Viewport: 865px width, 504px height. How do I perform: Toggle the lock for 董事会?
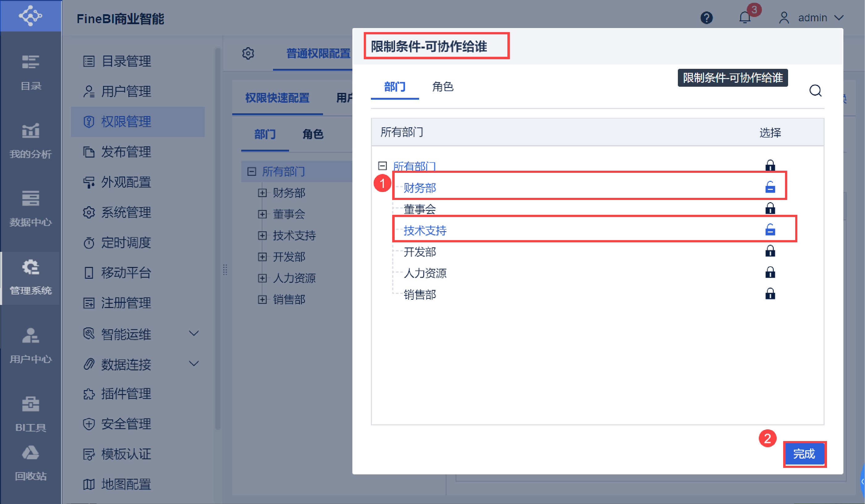point(770,209)
